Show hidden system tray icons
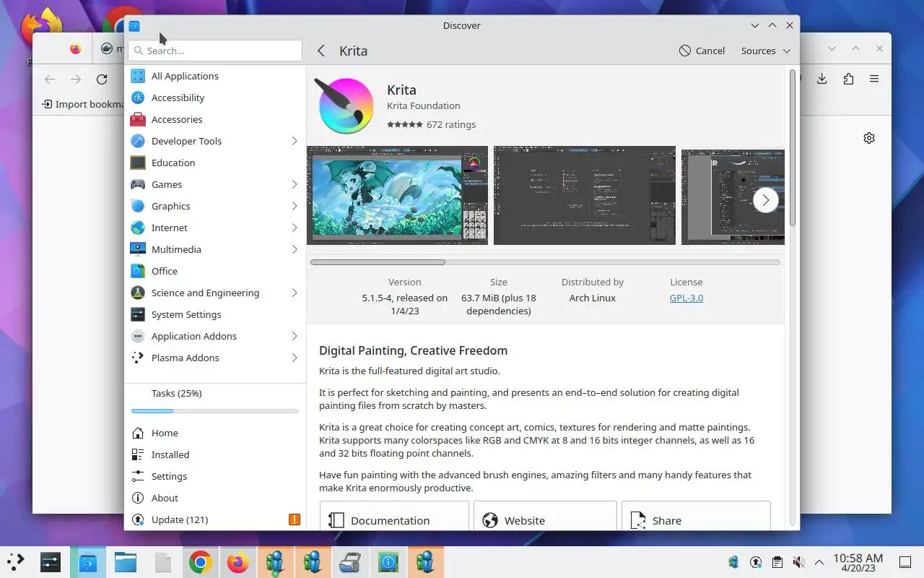Viewport: 924px width, 578px height. pyautogui.click(x=819, y=562)
